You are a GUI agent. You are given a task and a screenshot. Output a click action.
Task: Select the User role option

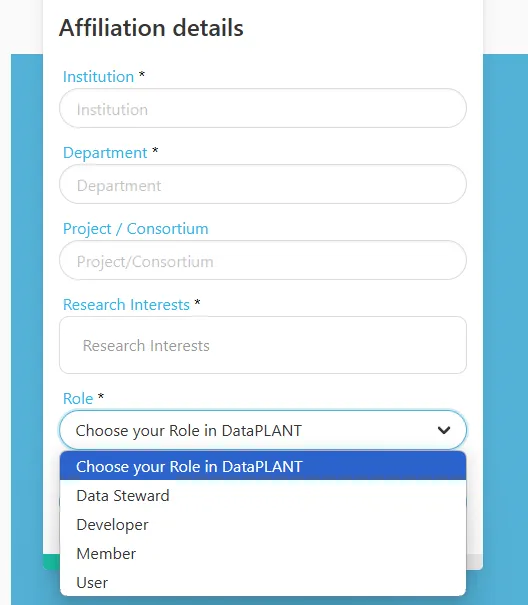[x=263, y=583]
